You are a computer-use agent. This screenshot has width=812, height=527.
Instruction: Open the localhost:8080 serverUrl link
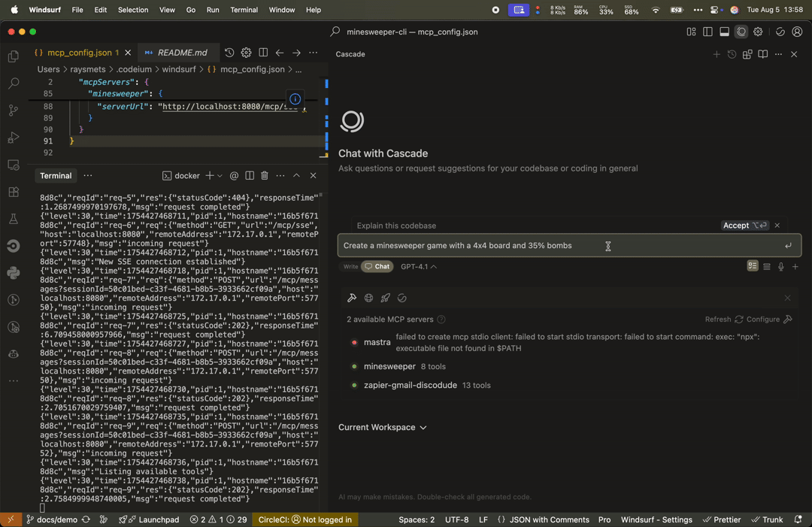click(230, 107)
